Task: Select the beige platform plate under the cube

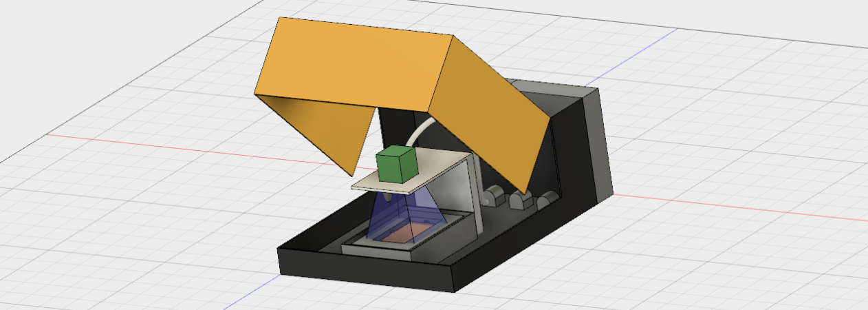Action: (413, 174)
